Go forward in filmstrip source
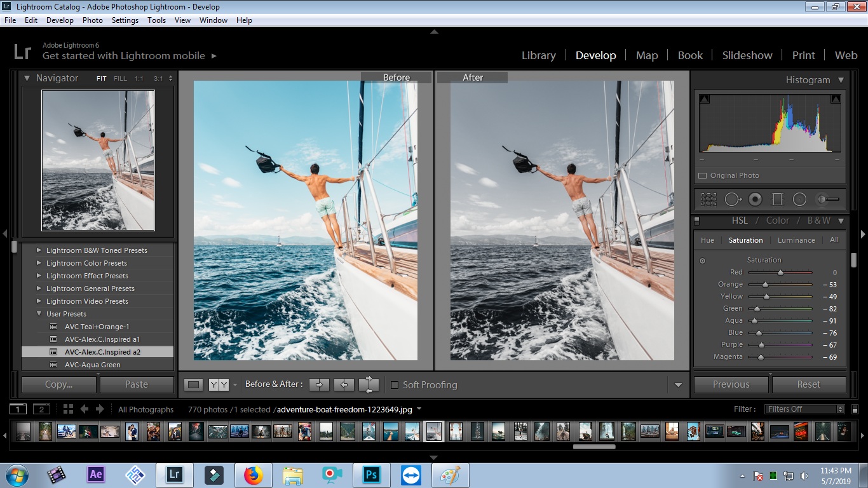The image size is (868, 488). pos(101,409)
